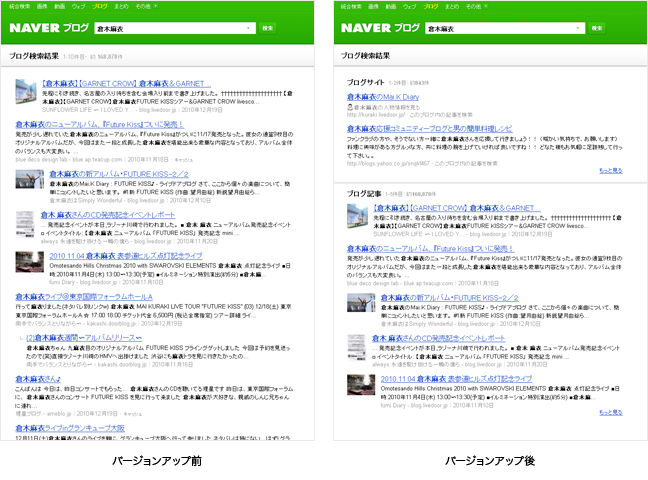Viewport: 648px width, 480px height.
Task: Click the バージョンアップ後 caption
Action: [490, 461]
